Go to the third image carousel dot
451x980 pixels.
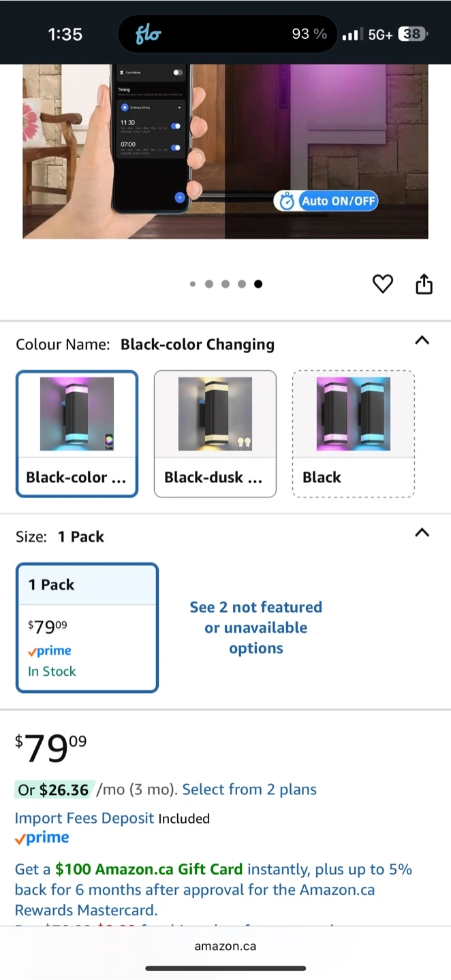tap(226, 284)
